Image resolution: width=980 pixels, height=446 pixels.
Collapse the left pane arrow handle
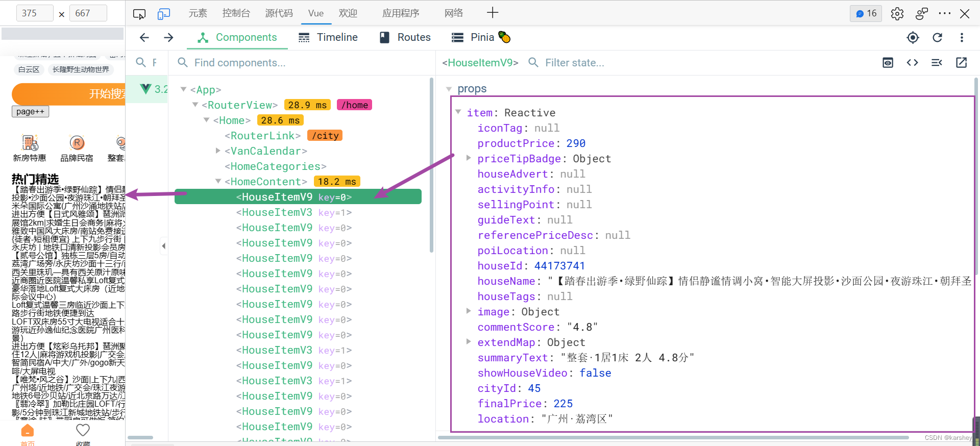(164, 246)
